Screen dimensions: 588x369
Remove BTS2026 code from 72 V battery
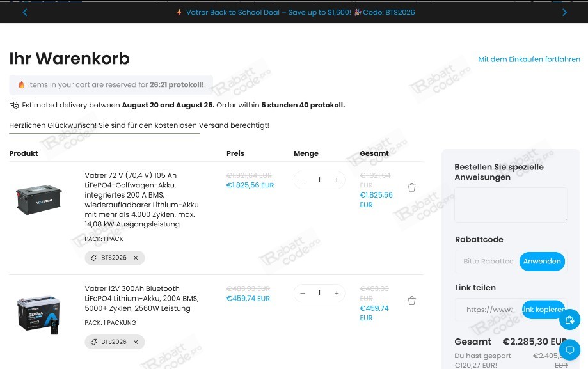click(x=136, y=258)
